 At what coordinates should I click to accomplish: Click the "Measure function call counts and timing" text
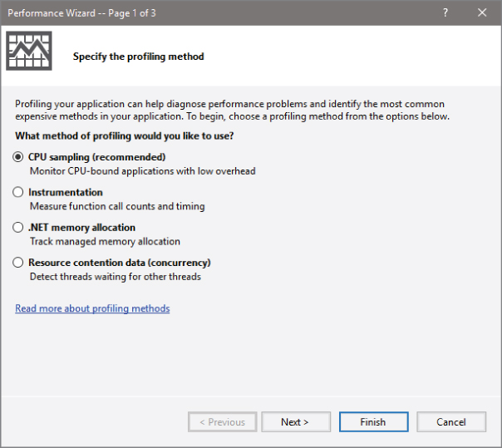(x=117, y=206)
